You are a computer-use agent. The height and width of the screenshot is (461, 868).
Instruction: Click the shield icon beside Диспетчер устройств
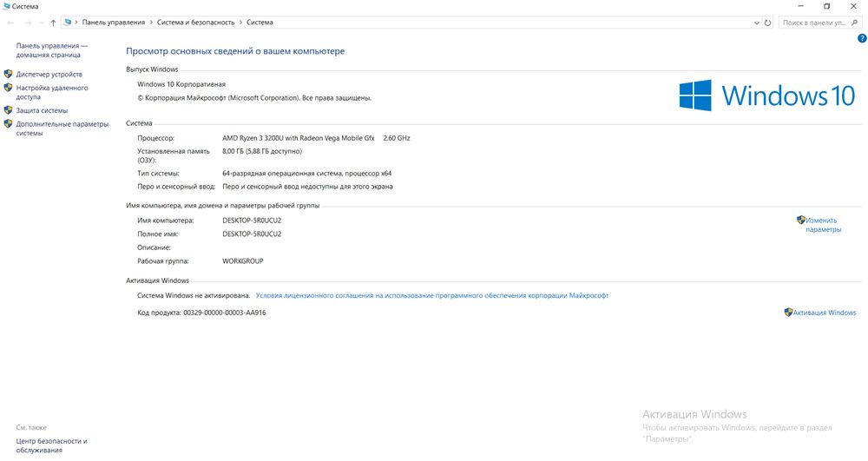click(x=9, y=74)
